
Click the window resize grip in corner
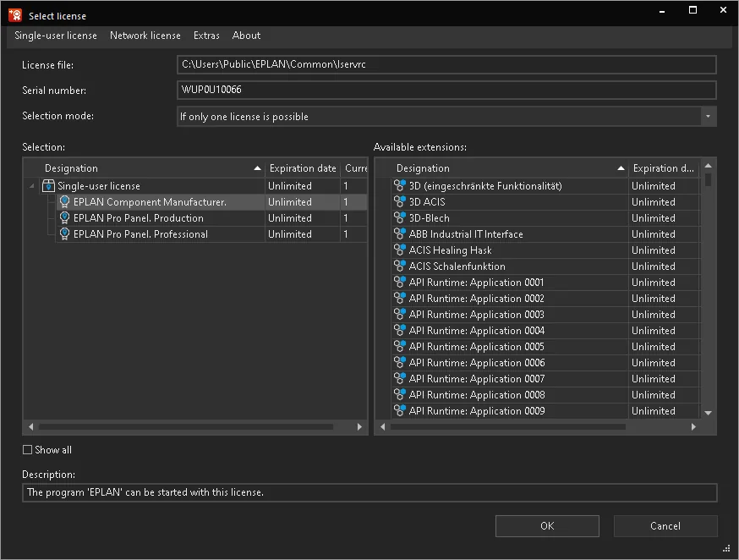[726, 548]
